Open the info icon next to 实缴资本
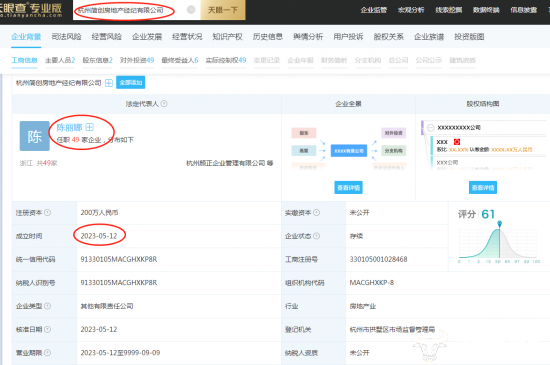The width and height of the screenshot is (550, 365). pos(316,212)
